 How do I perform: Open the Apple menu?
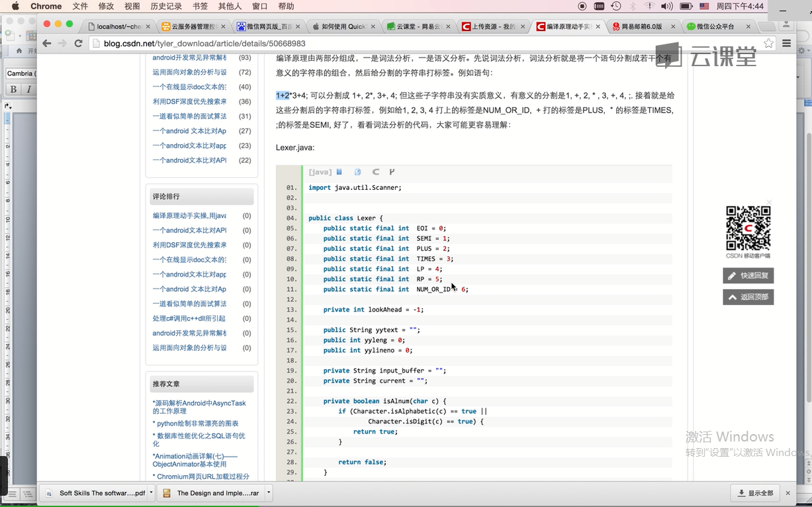pos(15,6)
